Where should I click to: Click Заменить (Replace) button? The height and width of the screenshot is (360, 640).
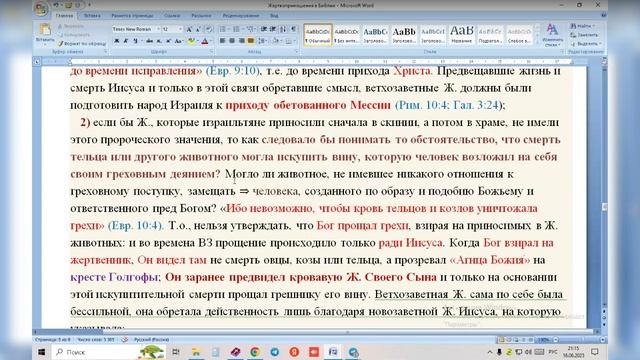584,35
